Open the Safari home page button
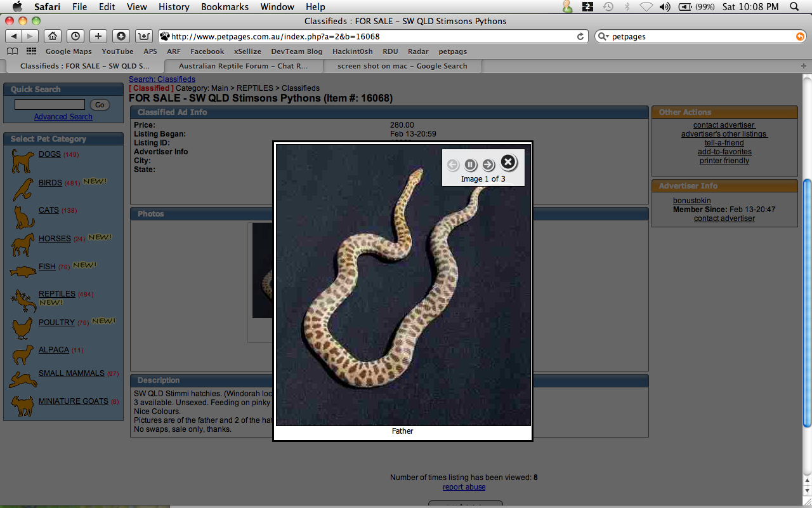 [x=53, y=36]
